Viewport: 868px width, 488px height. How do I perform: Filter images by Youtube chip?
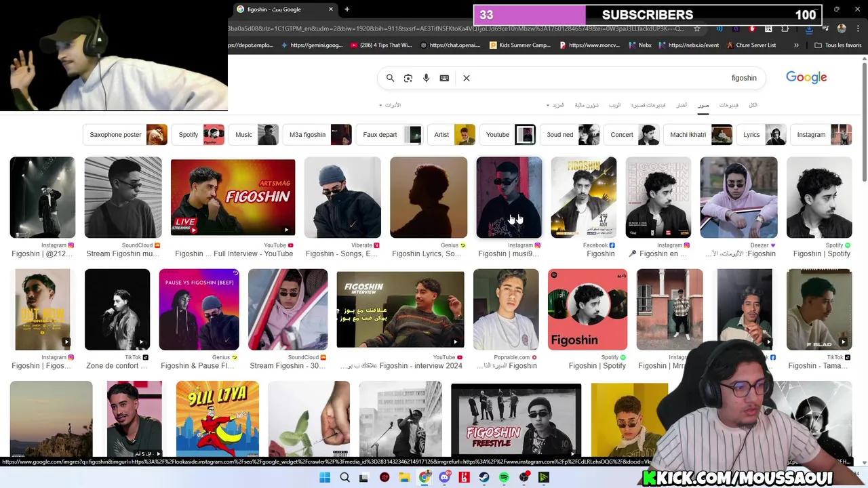(508, 134)
